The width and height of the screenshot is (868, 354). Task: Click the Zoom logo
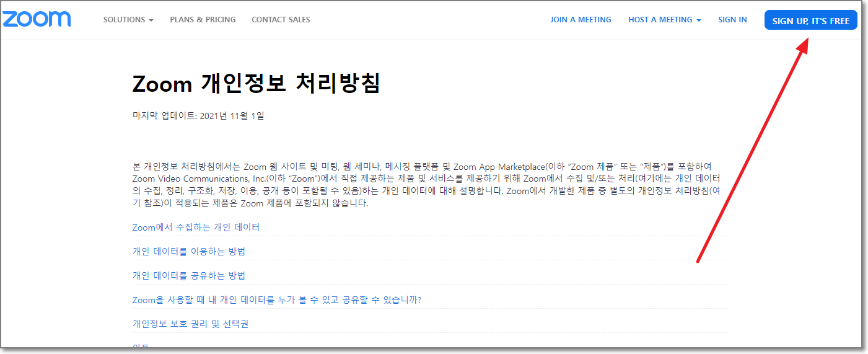pyautogui.click(x=37, y=19)
